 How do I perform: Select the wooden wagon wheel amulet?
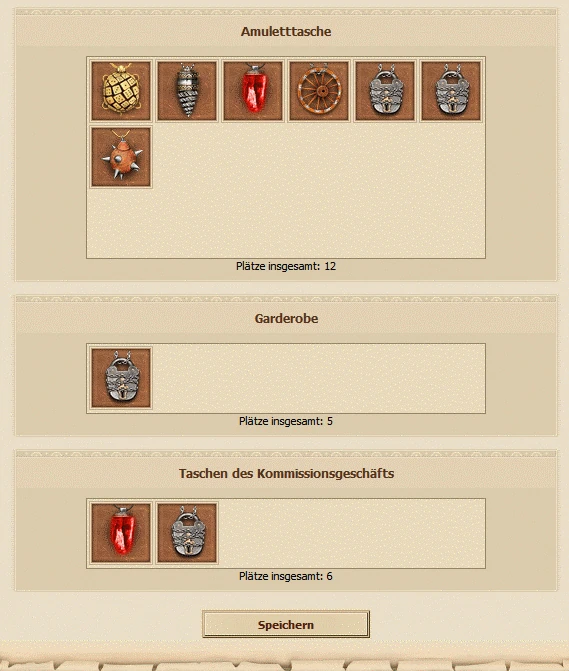click(x=319, y=91)
